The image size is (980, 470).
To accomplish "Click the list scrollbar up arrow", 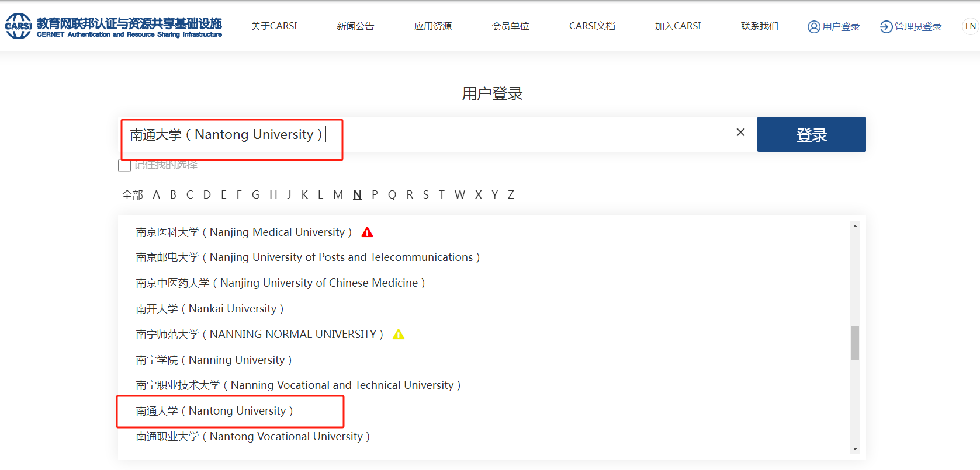I will (x=855, y=226).
